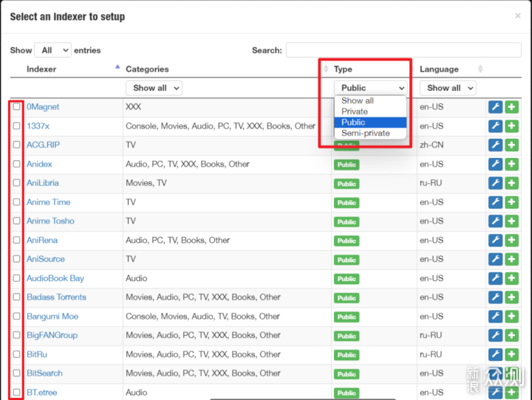Screen dimensions: 532x400
Task: Choose Semi-private in Type list
Action: click(370, 134)
